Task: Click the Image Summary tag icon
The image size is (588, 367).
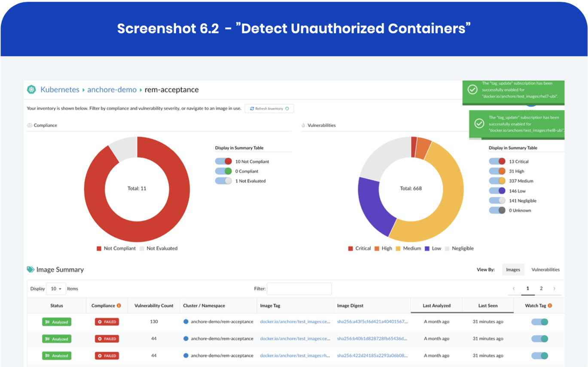Action: click(x=30, y=269)
